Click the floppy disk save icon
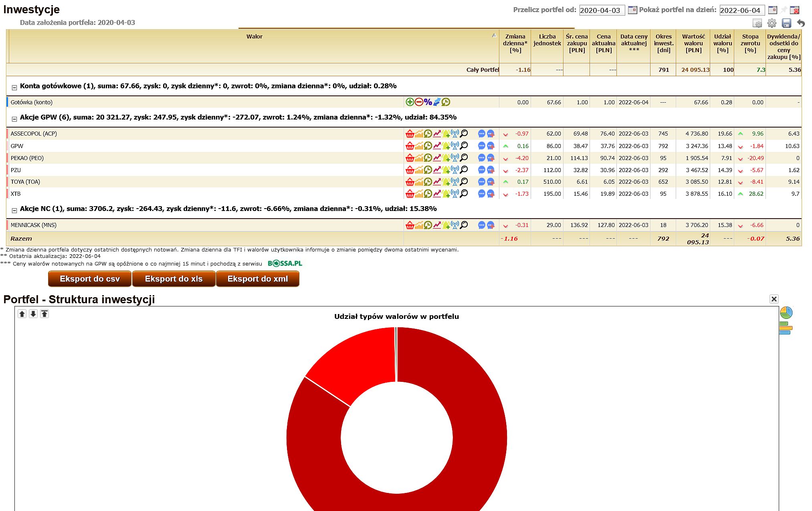 pyautogui.click(x=786, y=23)
